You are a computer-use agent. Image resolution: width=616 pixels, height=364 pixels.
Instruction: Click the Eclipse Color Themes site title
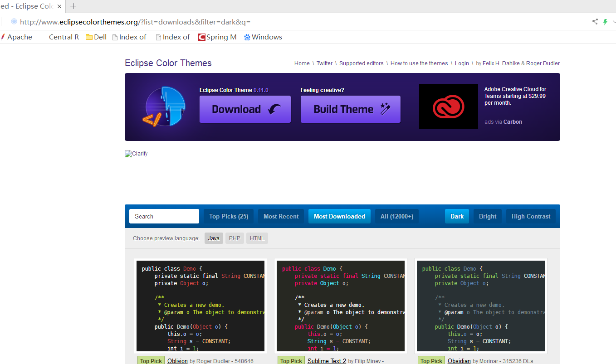click(168, 63)
